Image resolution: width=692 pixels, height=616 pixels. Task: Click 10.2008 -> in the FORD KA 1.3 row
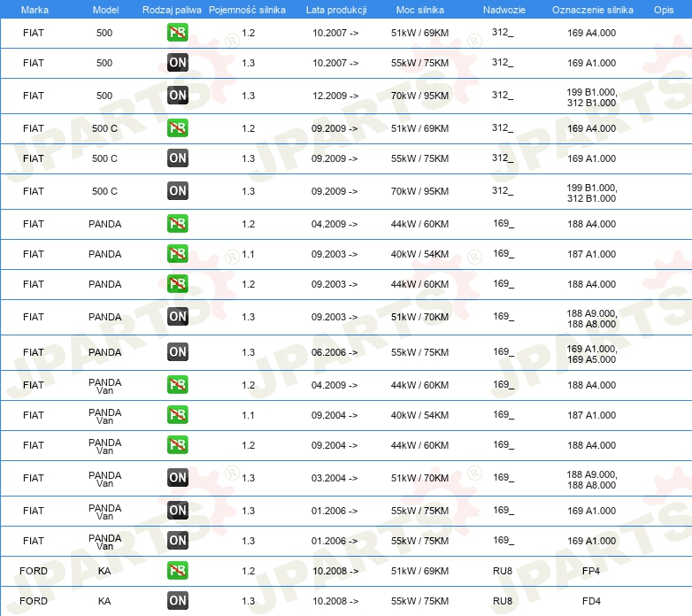335,601
